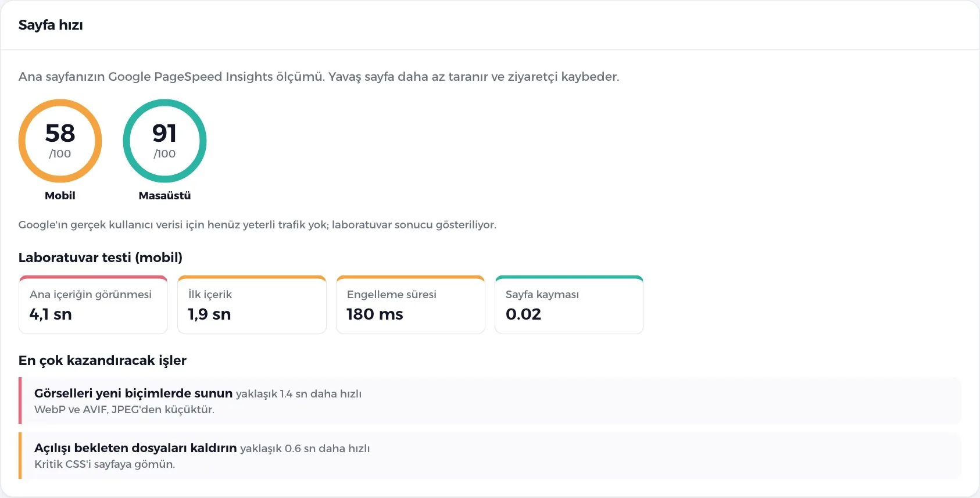The image size is (980, 498).
Task: Click the note about missing real user data
Action: [257, 225]
